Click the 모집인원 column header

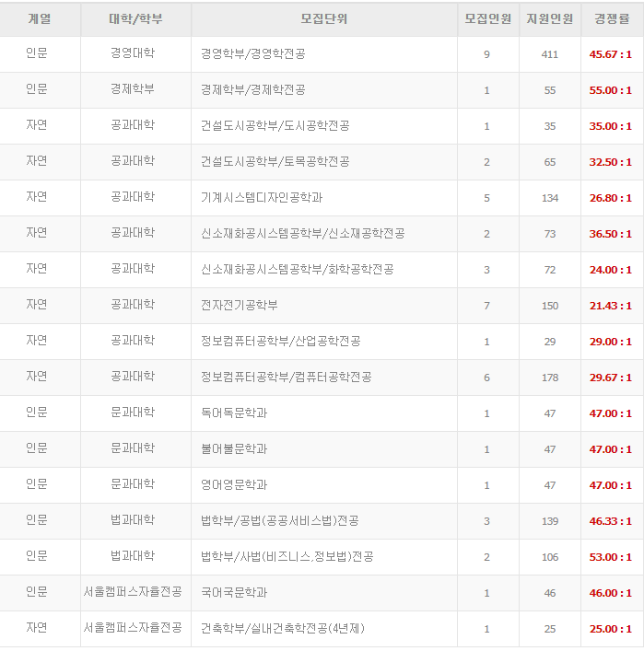click(x=487, y=19)
